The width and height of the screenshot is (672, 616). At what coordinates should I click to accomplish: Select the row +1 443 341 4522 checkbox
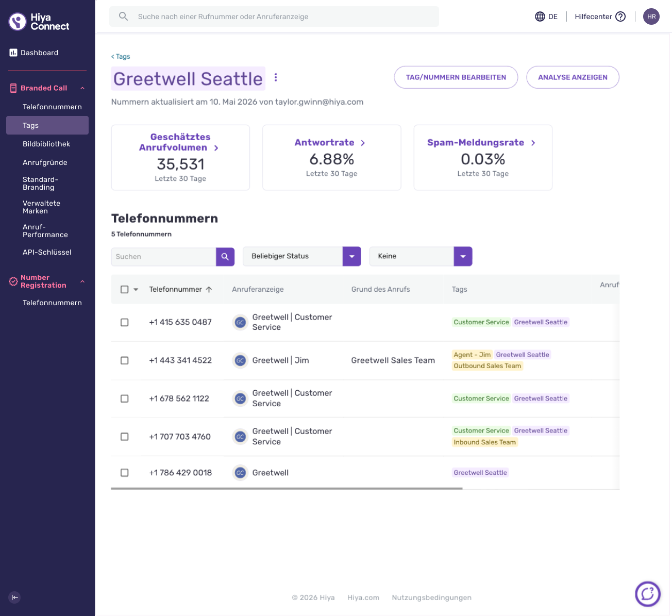pos(124,360)
